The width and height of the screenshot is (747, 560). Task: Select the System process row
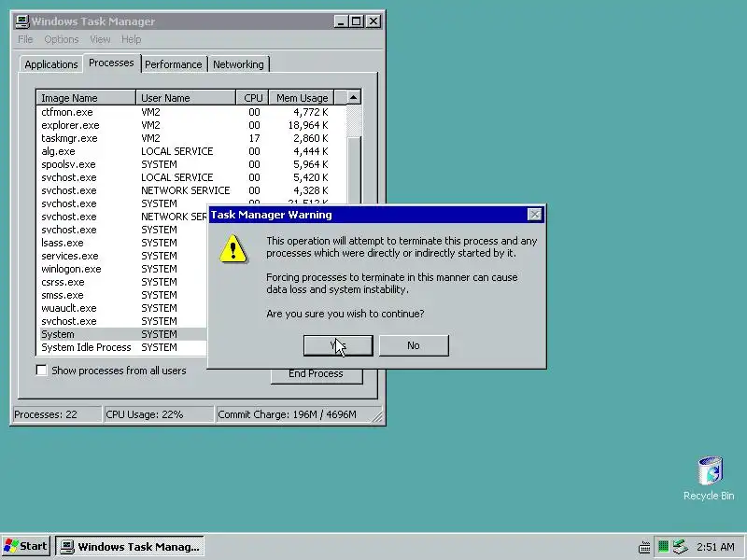point(122,334)
